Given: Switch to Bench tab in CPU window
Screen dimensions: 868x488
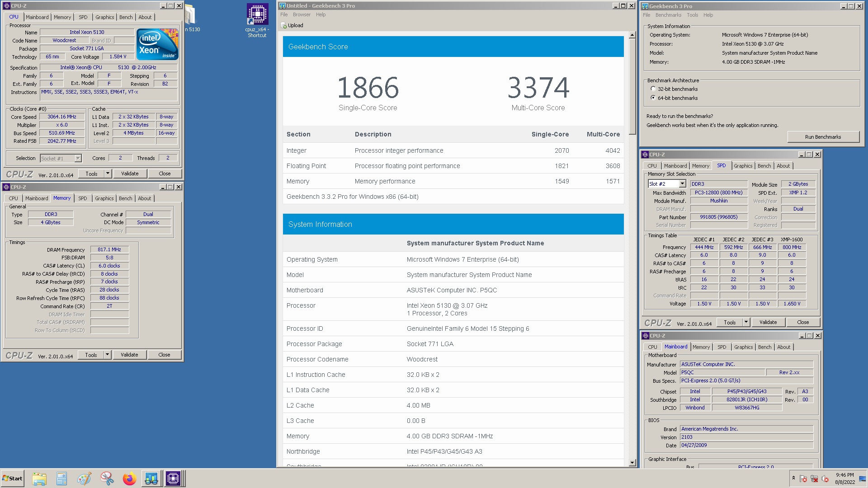Looking at the screenshot, I should pos(126,17).
